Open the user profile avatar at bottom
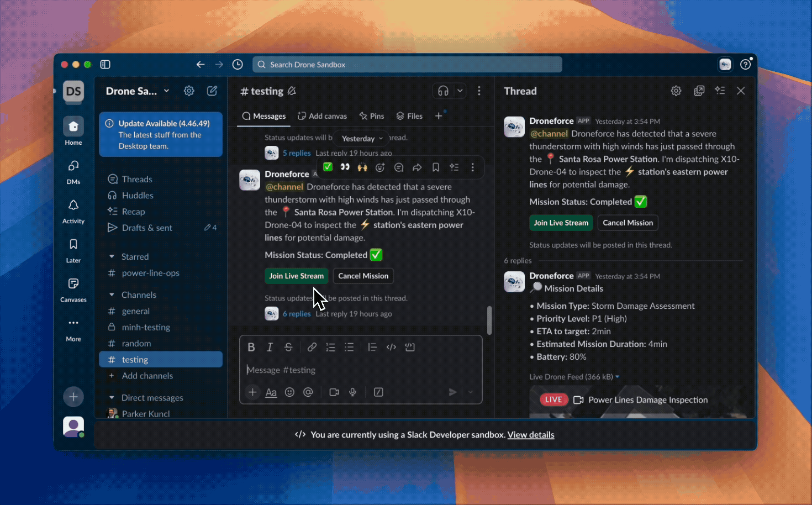Viewport: 812px width, 505px height. pos(73,427)
